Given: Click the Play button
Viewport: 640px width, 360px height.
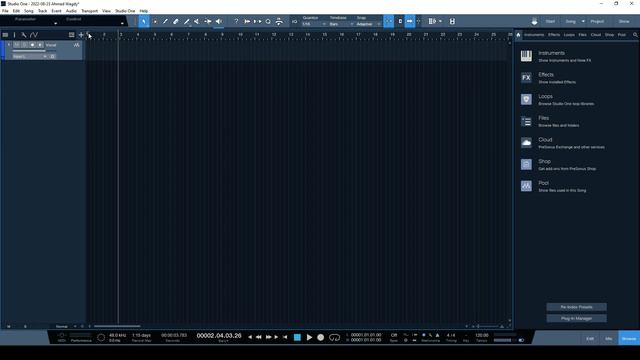Looking at the screenshot, I should pyautogui.click(x=309, y=337).
